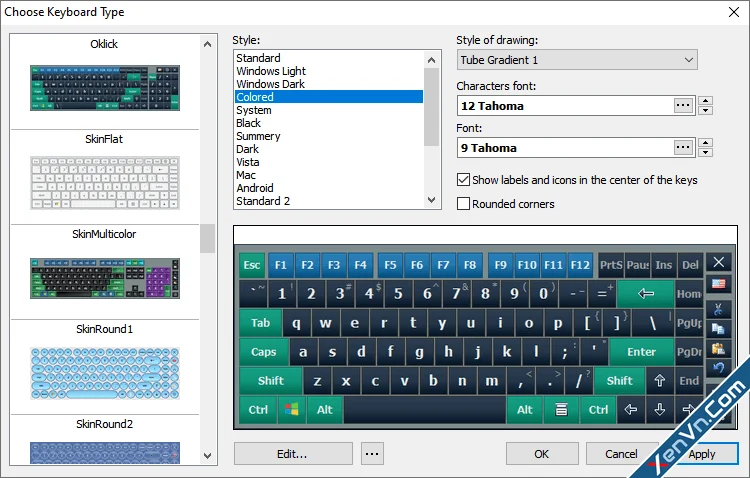This screenshot has height=478, width=750.
Task: Click the ellipsis button next to Edit
Action: pos(372,454)
